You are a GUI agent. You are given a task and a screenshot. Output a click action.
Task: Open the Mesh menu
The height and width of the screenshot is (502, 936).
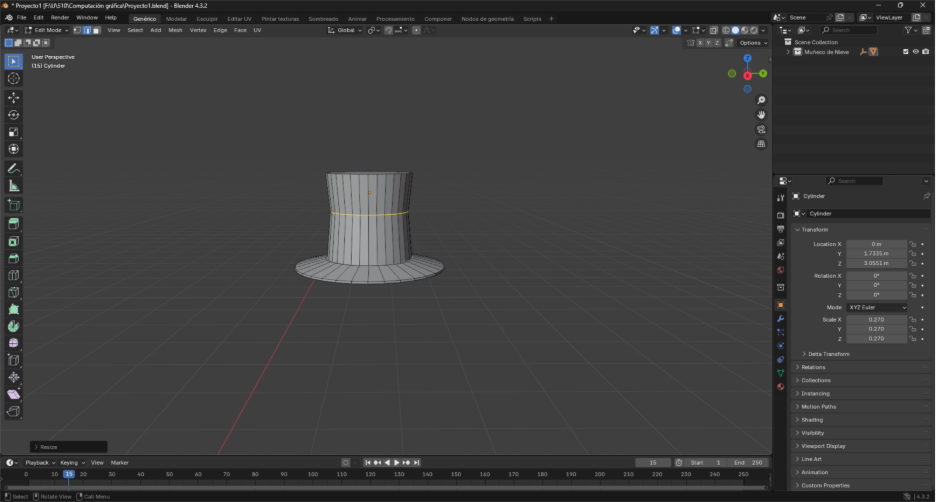175,30
